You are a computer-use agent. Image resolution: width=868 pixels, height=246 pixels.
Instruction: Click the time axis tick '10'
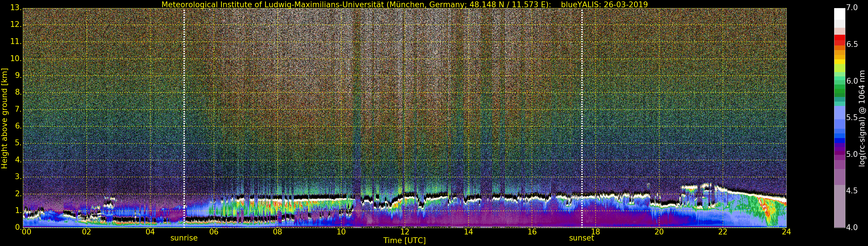341,232
